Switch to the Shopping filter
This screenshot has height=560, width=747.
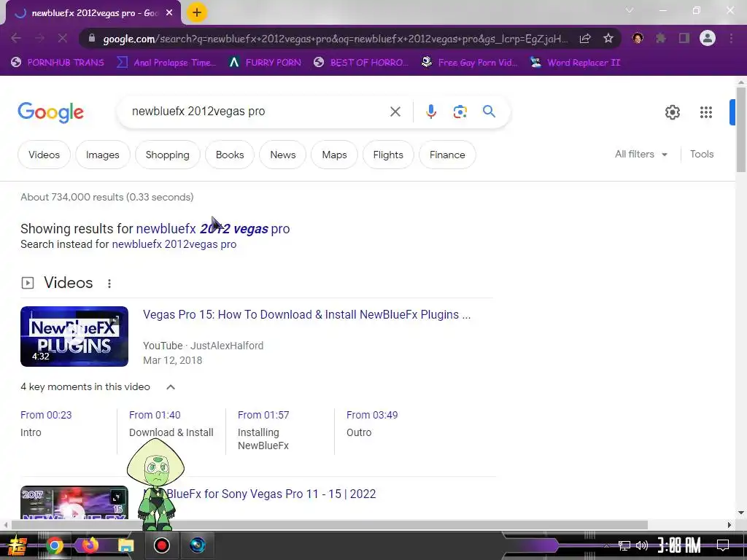coord(167,155)
